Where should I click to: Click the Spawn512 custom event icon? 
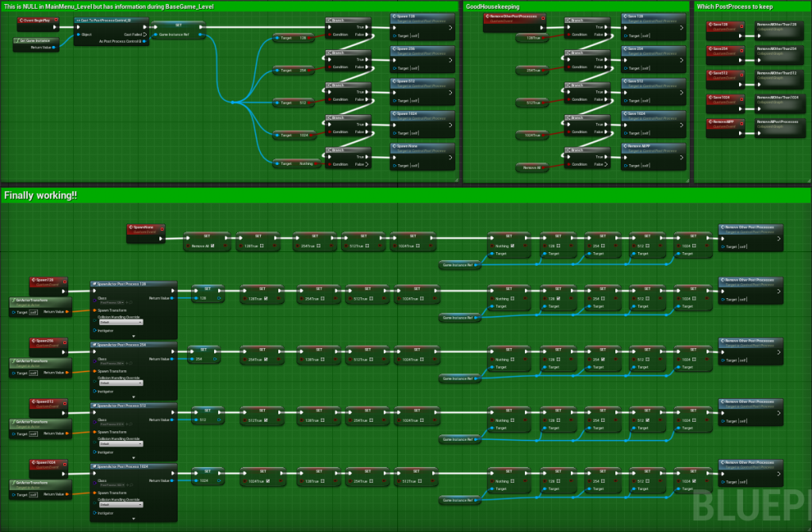pyautogui.click(x=33, y=401)
